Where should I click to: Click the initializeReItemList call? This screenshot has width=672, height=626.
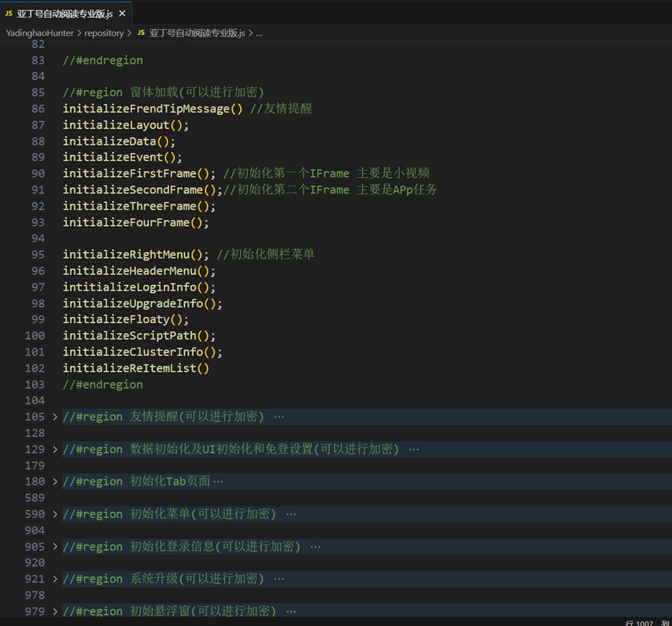tap(136, 368)
